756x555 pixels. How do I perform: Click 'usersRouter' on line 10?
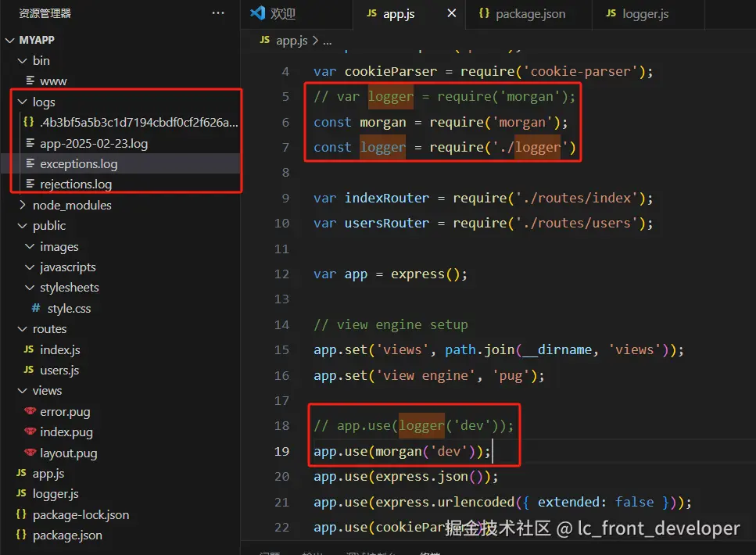point(387,224)
